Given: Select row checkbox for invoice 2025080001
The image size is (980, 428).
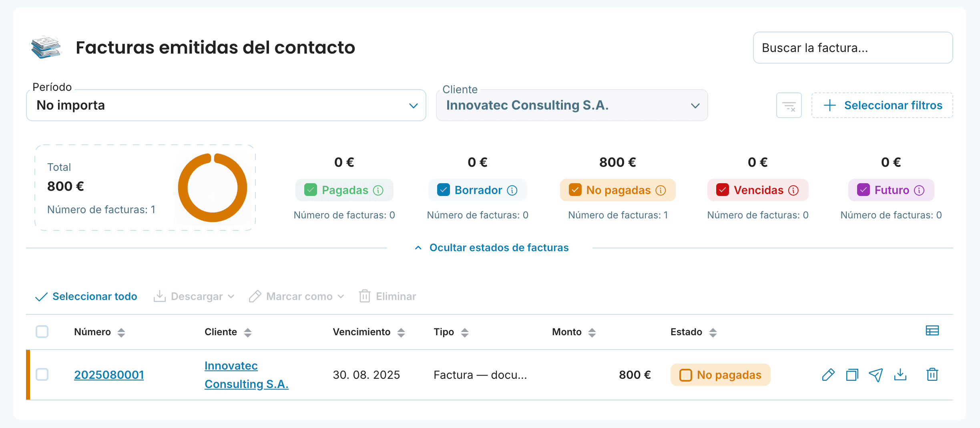Looking at the screenshot, I should (42, 374).
